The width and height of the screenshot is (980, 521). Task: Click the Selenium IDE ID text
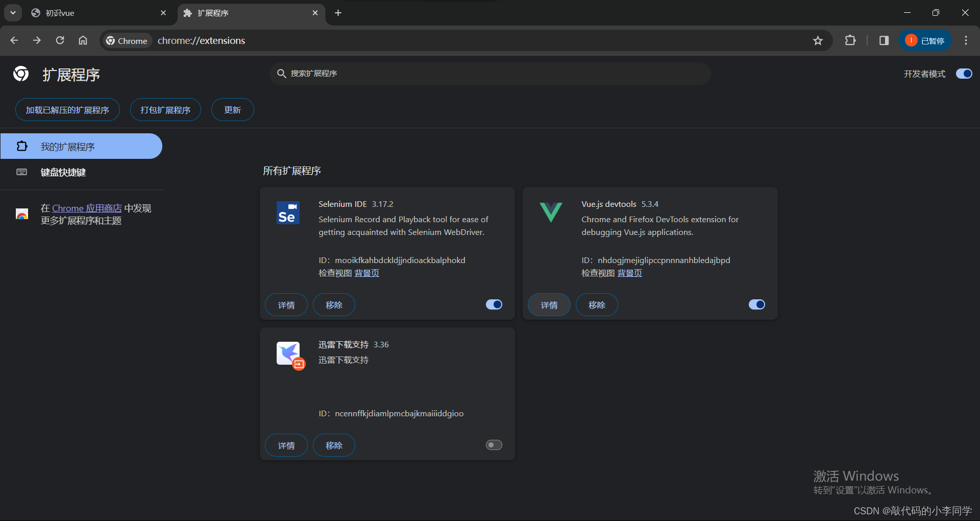[x=392, y=260]
